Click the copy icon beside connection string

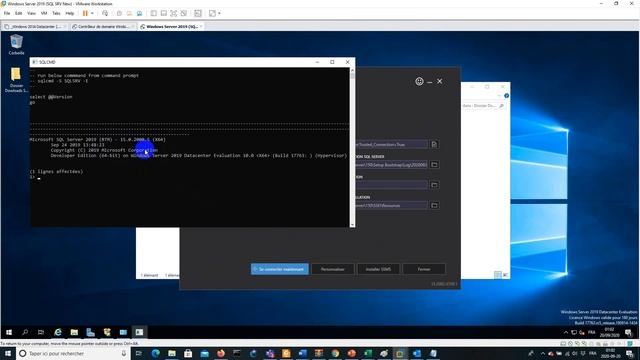tap(434, 144)
